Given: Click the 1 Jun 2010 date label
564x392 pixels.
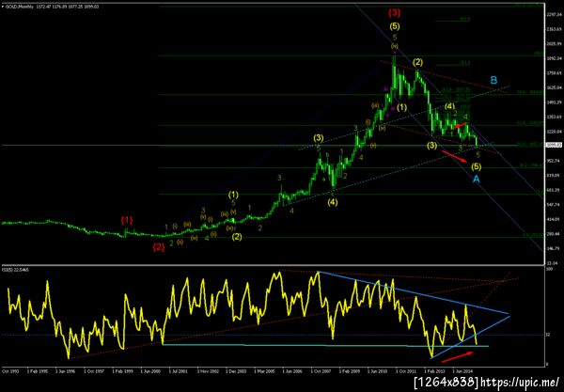Looking at the screenshot, I should click(x=378, y=370).
